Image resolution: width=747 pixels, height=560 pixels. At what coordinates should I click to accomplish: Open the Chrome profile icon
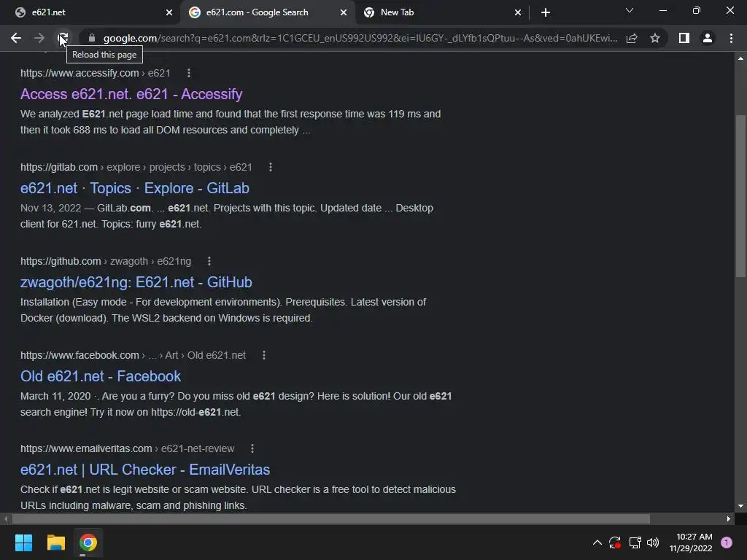tap(708, 38)
